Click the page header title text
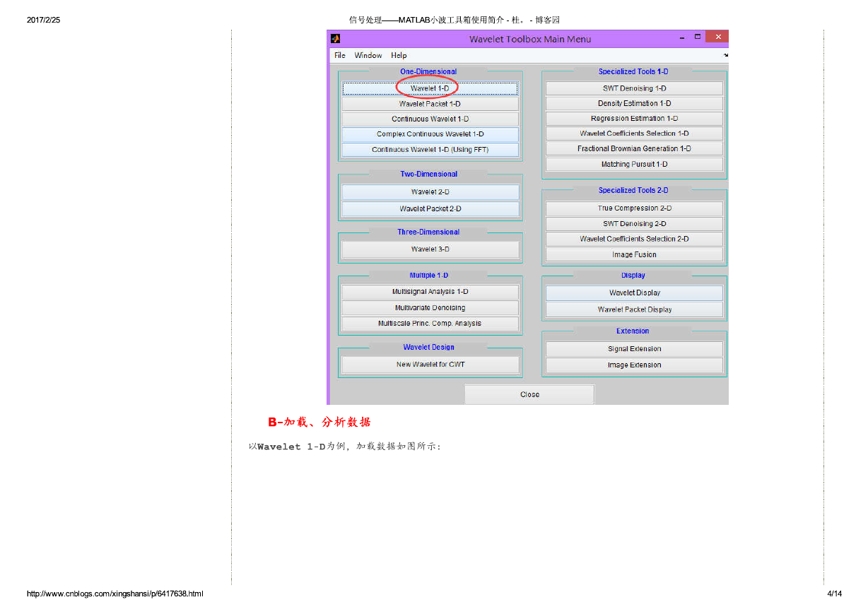 tap(454, 20)
